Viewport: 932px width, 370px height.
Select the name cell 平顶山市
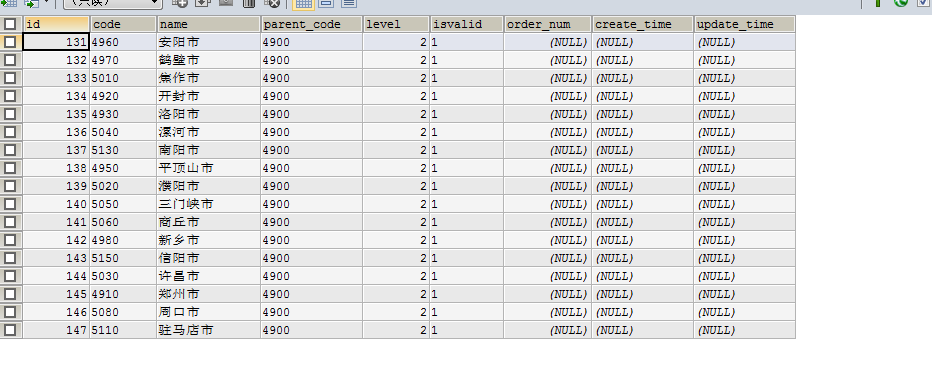pos(209,168)
